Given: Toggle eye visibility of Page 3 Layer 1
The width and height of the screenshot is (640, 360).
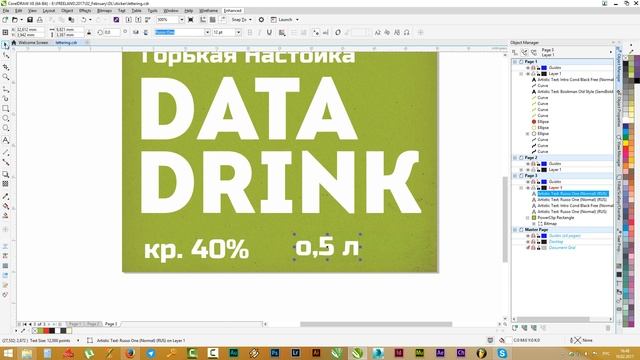Looking at the screenshot, I should [528, 188].
